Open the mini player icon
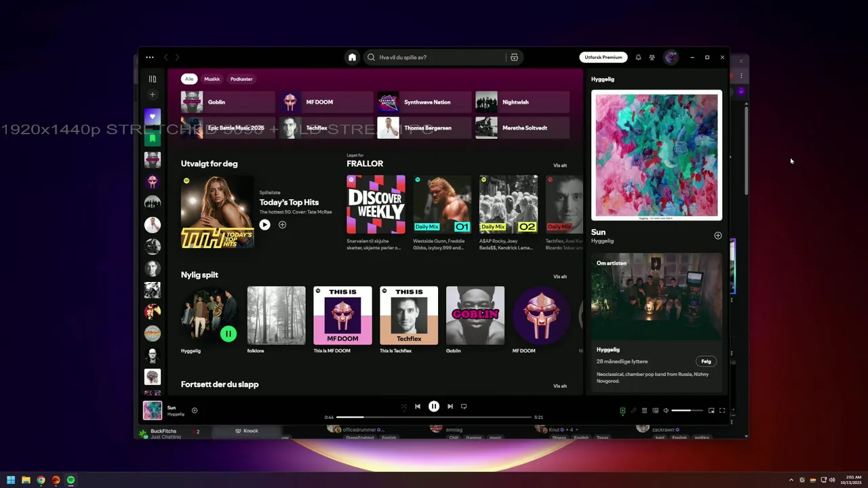 tap(711, 411)
